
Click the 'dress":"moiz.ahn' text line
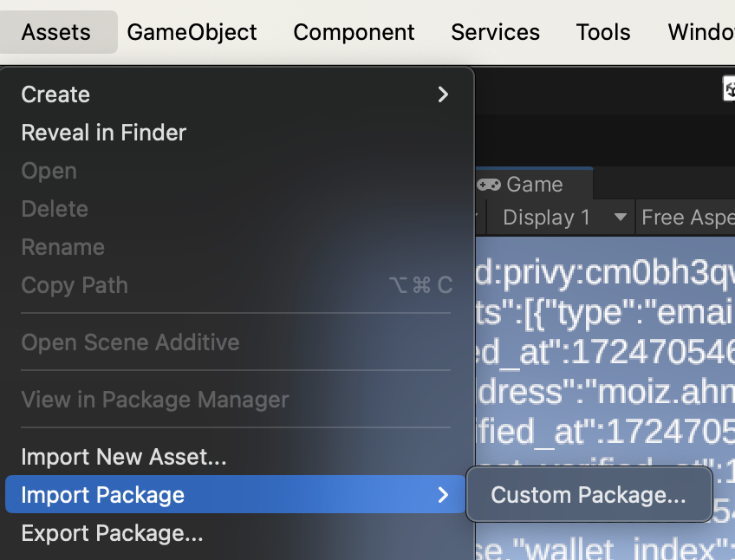click(605, 391)
